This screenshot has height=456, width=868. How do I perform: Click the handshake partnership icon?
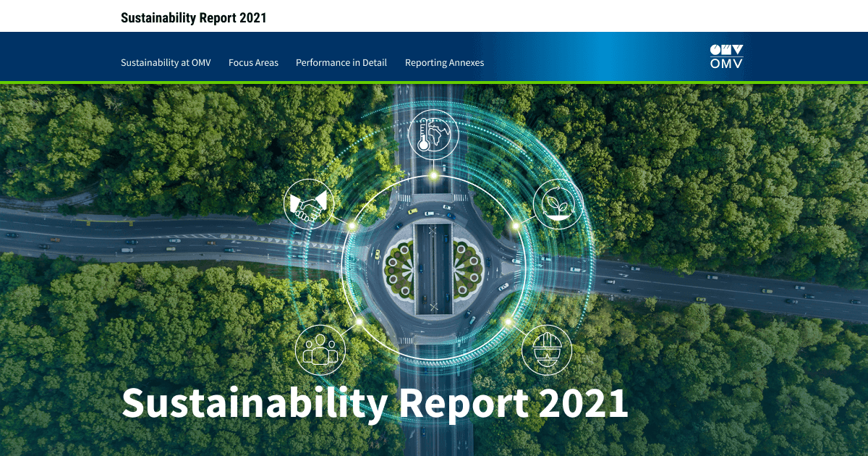click(x=310, y=205)
